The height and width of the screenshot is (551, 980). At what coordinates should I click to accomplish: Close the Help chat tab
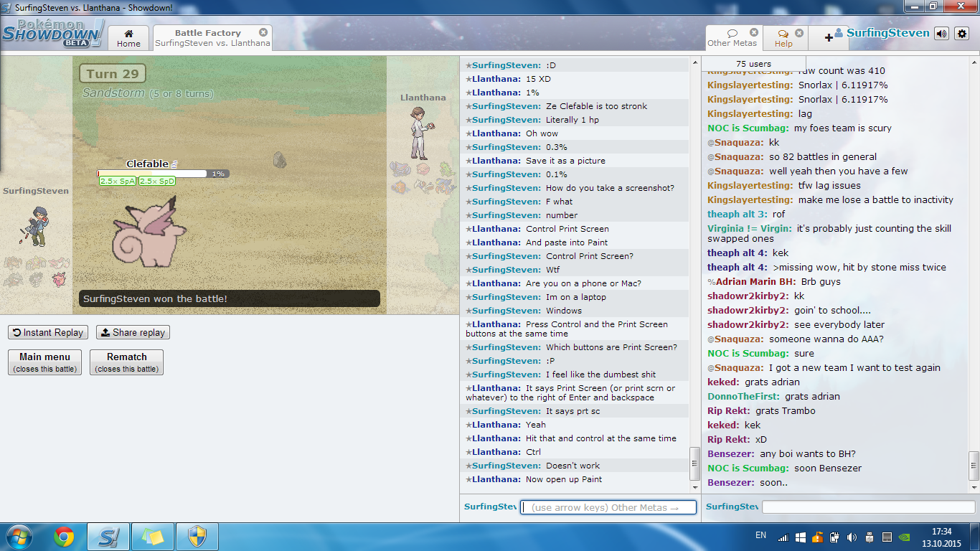(799, 32)
